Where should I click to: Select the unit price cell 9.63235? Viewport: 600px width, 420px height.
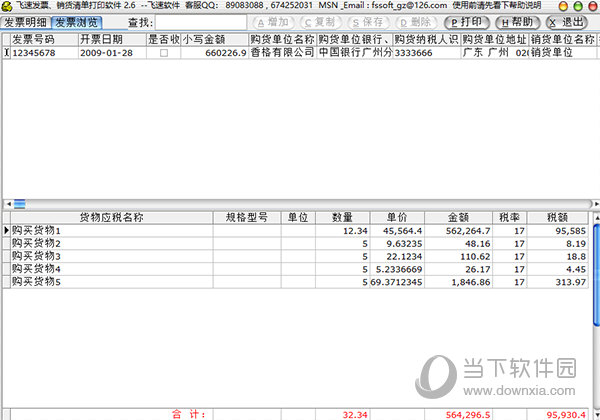pos(397,244)
